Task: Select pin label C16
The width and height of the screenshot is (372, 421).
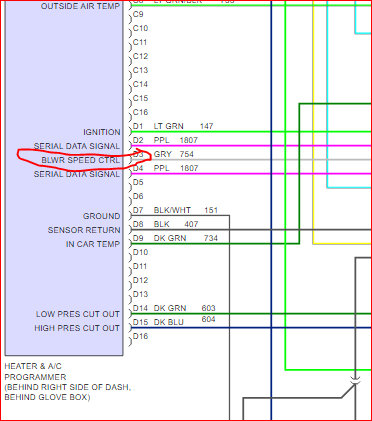Action: [x=140, y=112]
